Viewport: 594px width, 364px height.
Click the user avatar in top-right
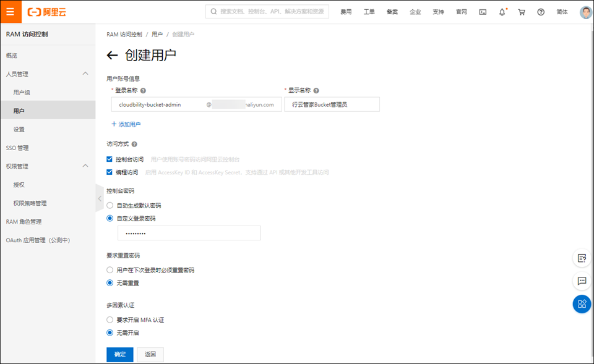[585, 12]
